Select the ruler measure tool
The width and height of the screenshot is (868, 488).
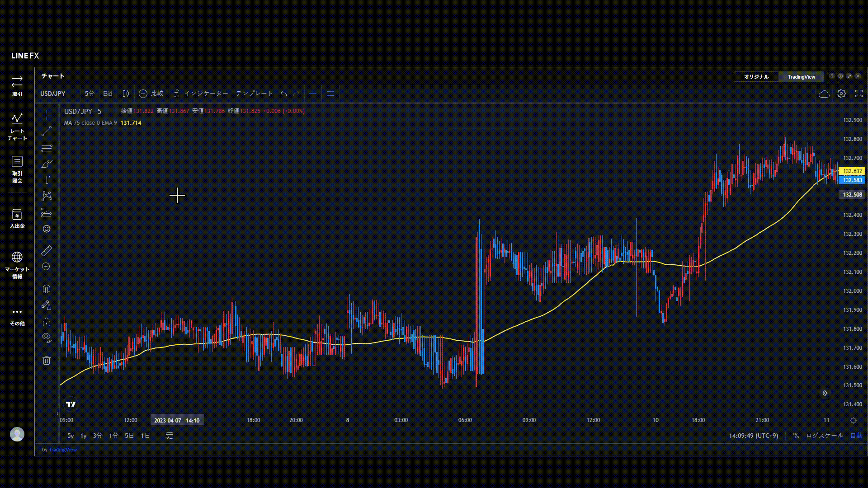[47, 251]
